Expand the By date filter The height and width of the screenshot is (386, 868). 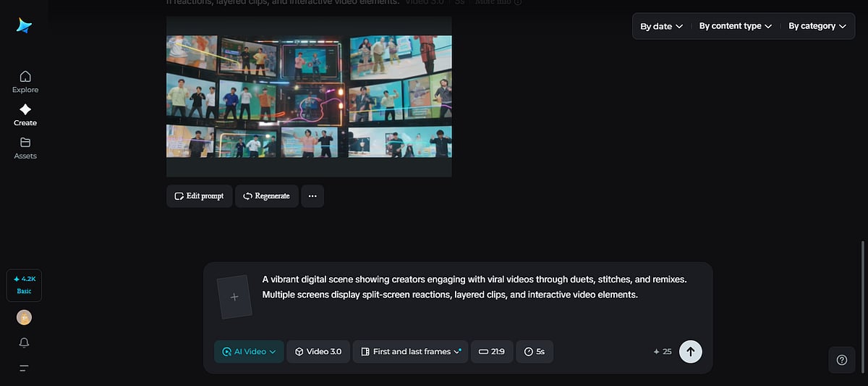661,26
